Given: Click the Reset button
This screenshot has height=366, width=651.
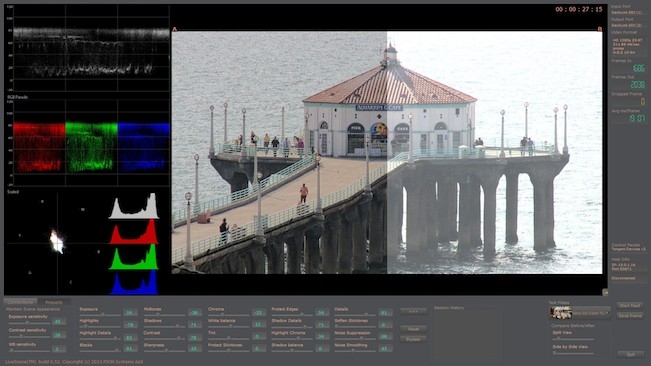Looking at the screenshot, I should tap(413, 329).
